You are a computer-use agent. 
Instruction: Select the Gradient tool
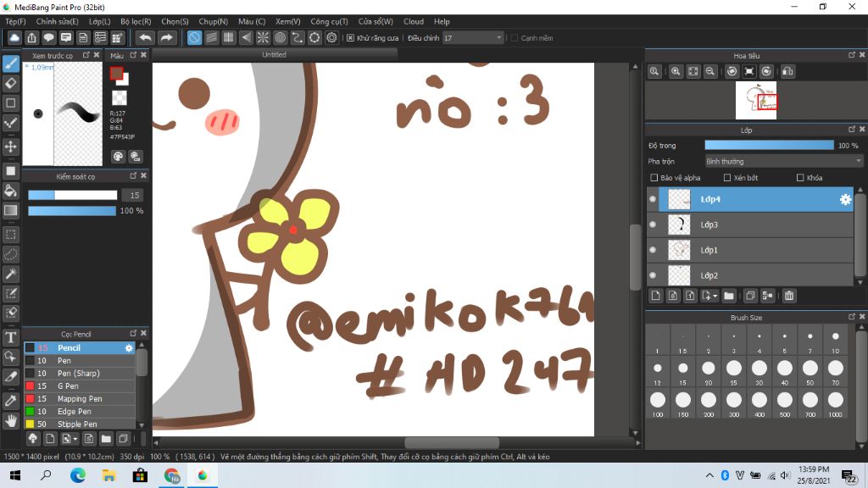(10, 210)
